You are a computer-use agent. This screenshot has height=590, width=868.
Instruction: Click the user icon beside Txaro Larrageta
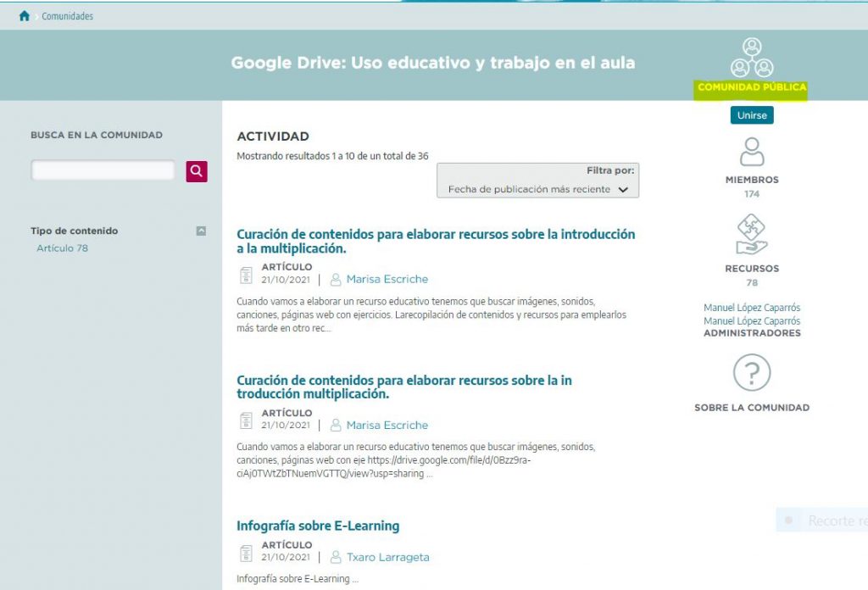[x=336, y=557]
